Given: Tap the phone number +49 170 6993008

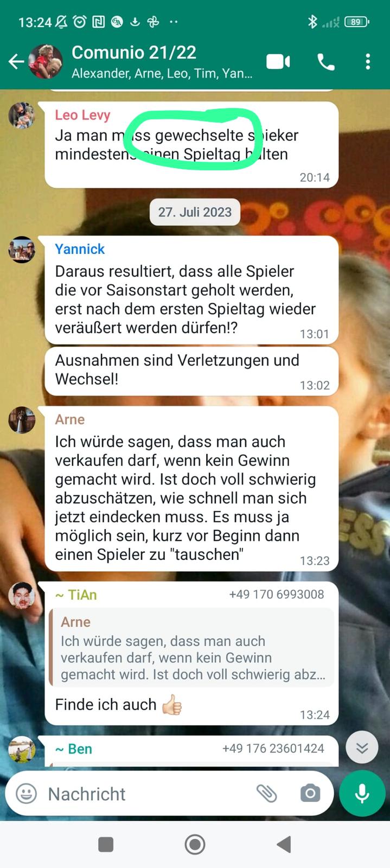Looking at the screenshot, I should [x=277, y=595].
